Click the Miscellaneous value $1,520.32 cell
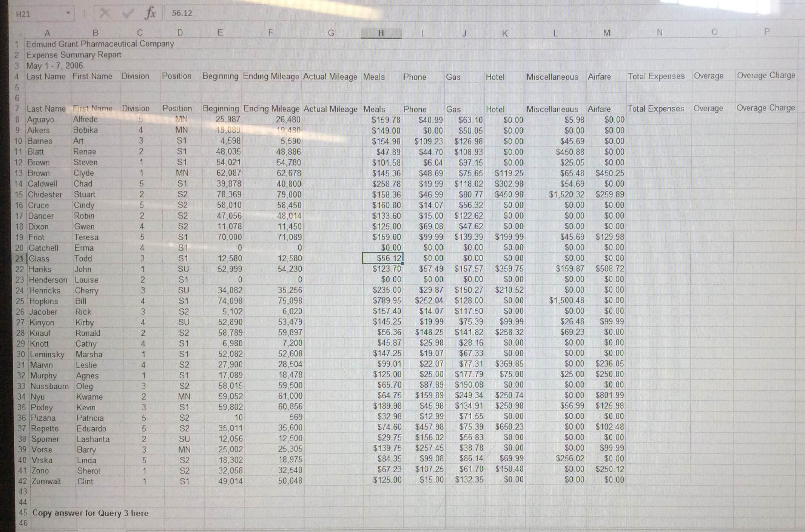 coord(566,194)
